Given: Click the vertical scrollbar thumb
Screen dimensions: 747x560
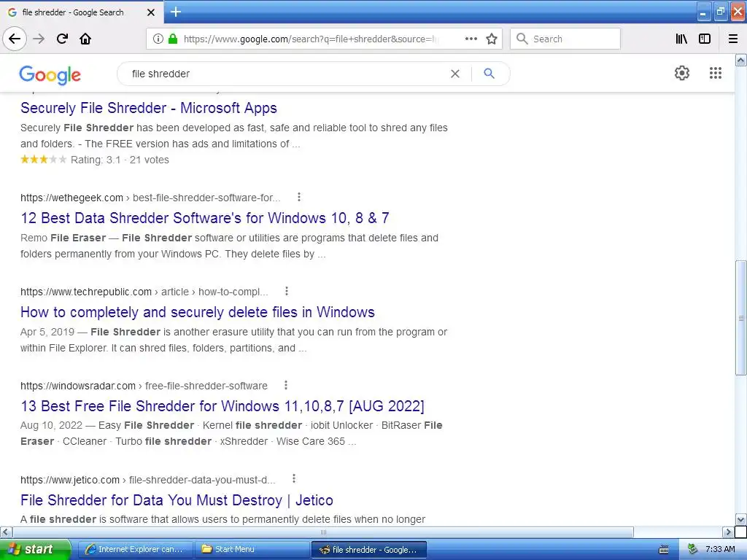Looking at the screenshot, I should (740, 318).
